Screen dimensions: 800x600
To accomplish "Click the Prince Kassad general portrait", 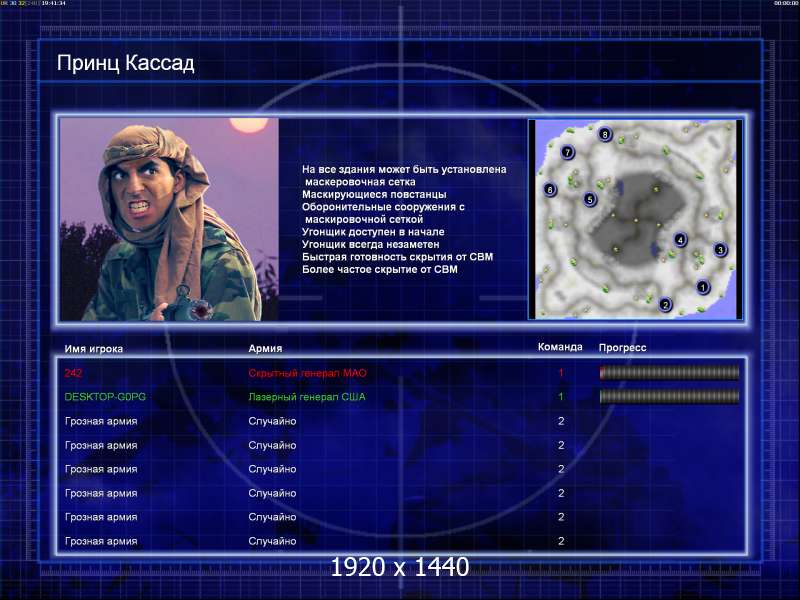I will click(x=168, y=219).
